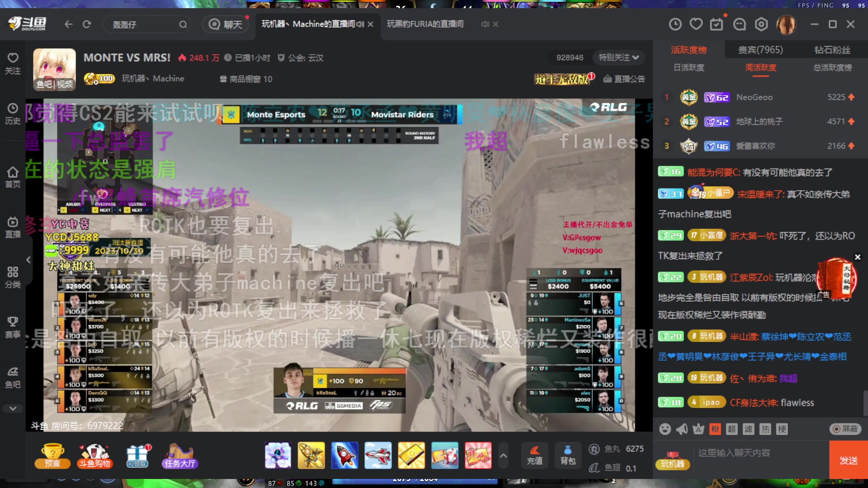Toggle the 超 chat filter
Image resolution: width=868 pixels, height=488 pixels.
[731, 429]
